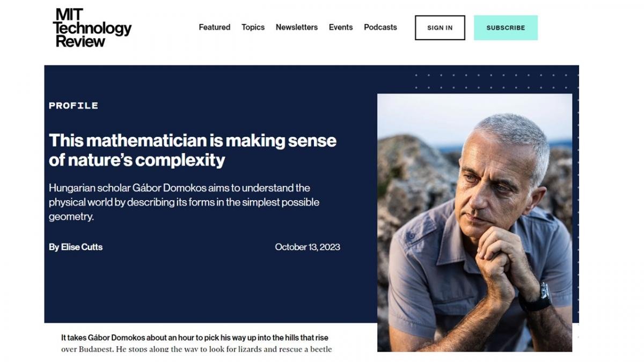The image size is (644, 362).
Task: Hit the Subscribe button
Action: (x=506, y=28)
